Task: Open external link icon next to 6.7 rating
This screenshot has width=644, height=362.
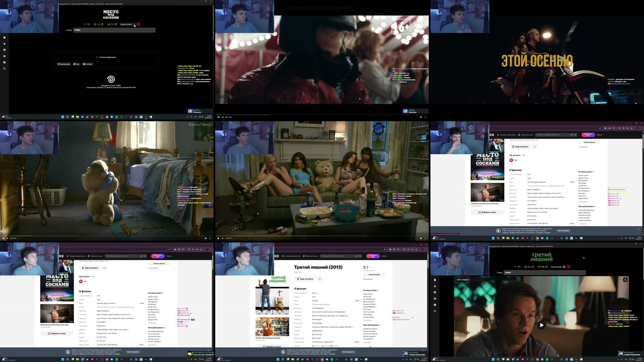Action: [533, 267]
